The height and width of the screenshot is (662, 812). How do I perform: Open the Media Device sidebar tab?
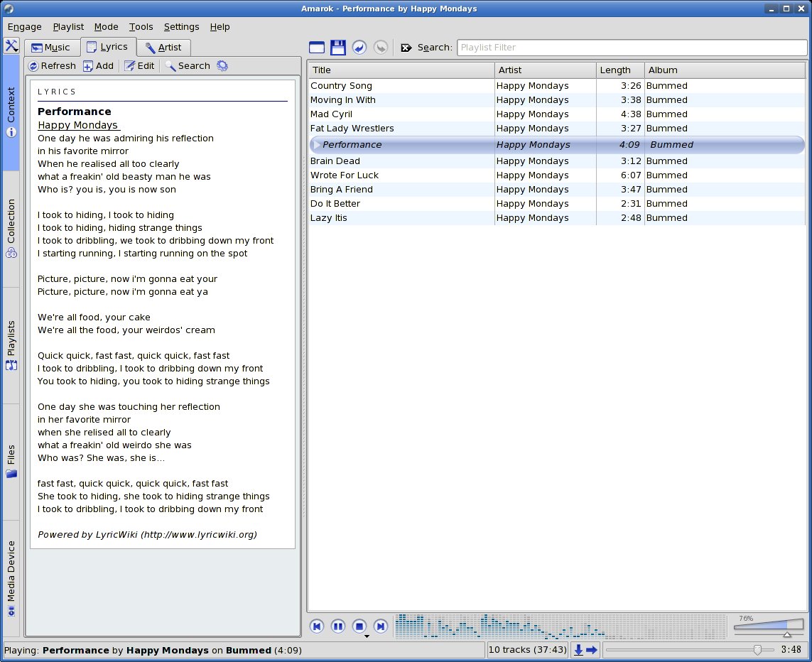click(11, 578)
